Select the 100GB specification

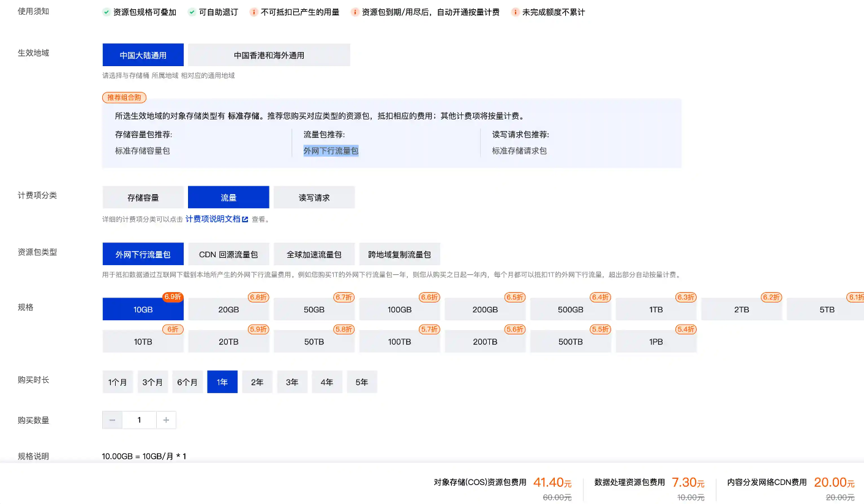400,309
